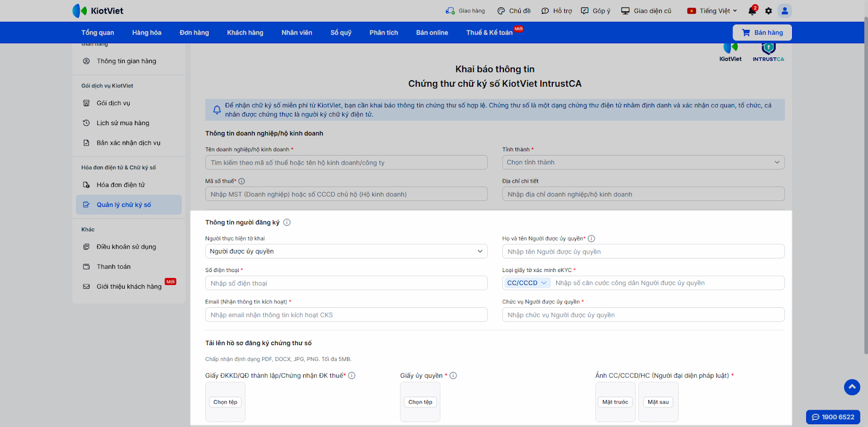Open Tổng quan menu

(98, 33)
